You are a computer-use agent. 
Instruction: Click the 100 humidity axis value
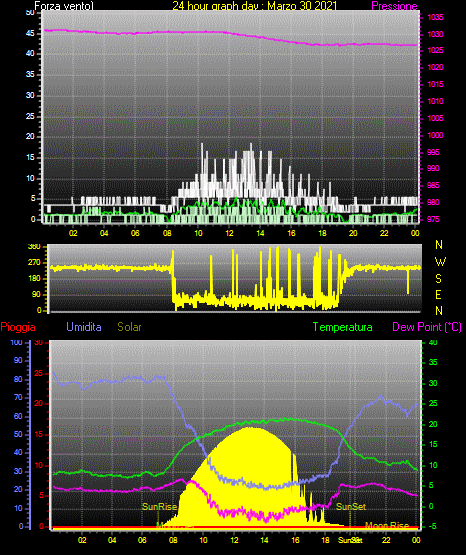click(x=16, y=343)
